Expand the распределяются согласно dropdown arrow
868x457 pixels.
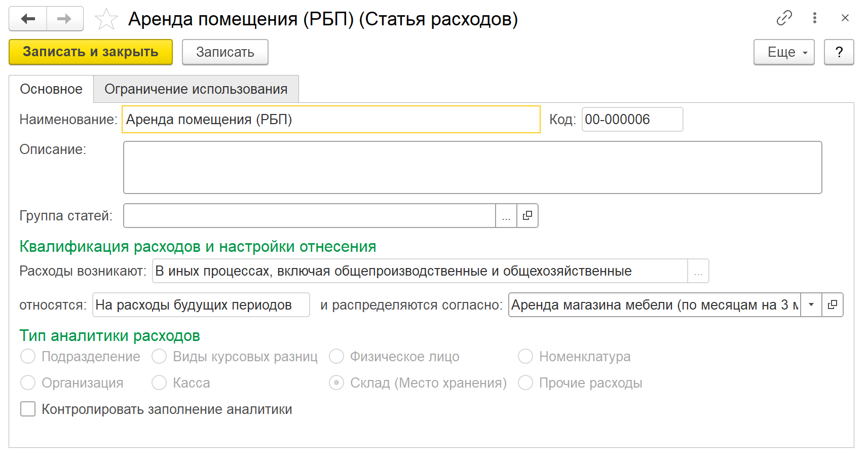point(811,305)
